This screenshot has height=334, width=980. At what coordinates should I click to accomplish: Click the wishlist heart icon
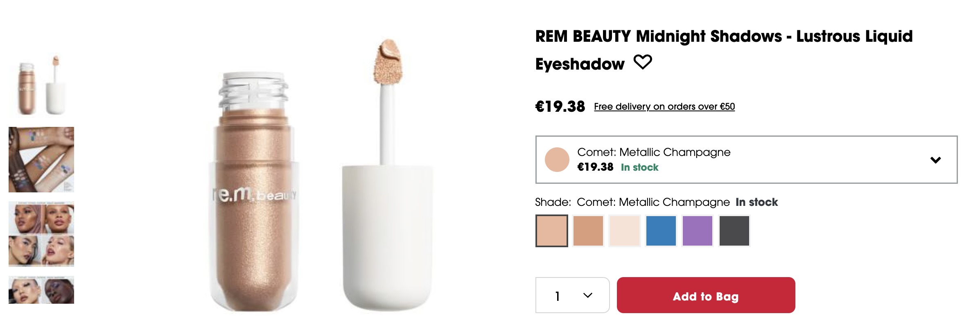click(x=643, y=62)
